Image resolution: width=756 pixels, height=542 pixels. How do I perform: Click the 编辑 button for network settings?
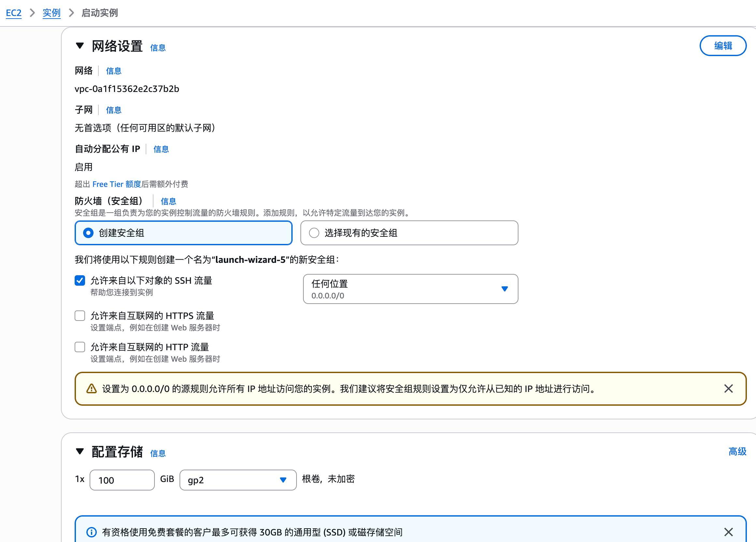coord(723,46)
